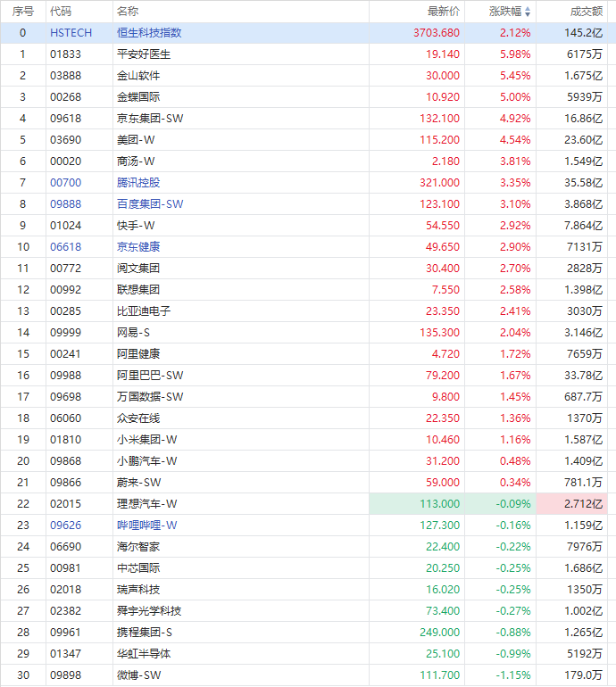This screenshot has width=616, height=687.
Task: Select the 阅文集团 row name
Action: (138, 269)
